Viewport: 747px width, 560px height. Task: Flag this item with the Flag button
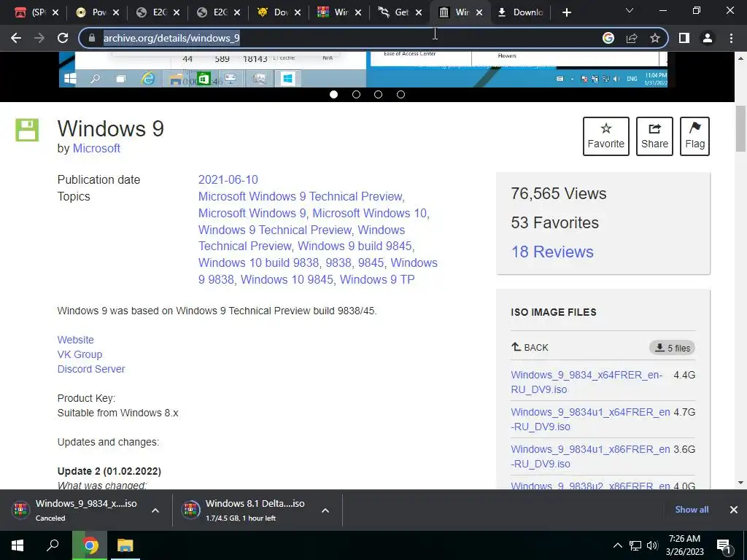coord(694,136)
